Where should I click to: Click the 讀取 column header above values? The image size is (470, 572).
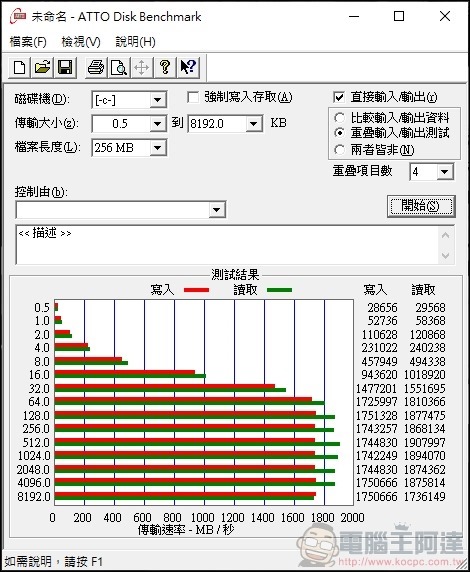click(x=423, y=290)
